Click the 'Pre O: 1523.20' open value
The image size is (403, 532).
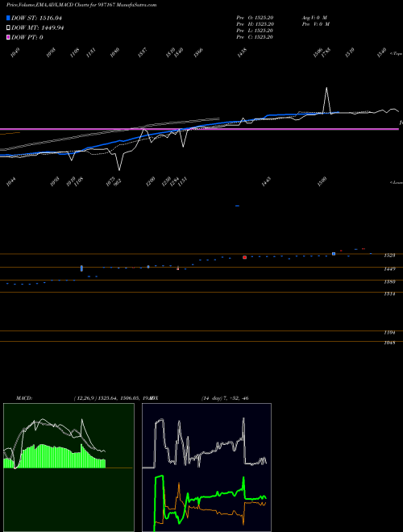(255, 17)
